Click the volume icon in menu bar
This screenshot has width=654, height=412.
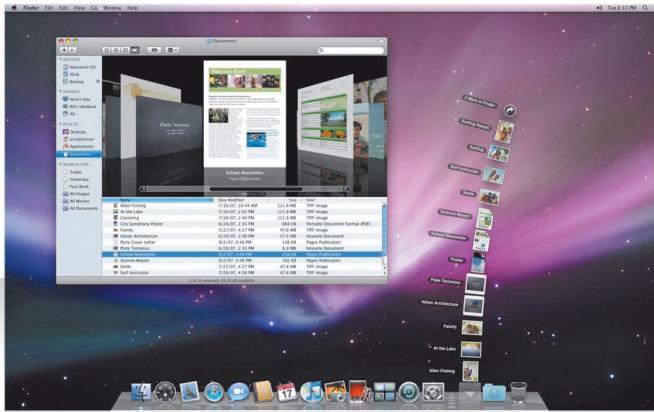(x=599, y=8)
